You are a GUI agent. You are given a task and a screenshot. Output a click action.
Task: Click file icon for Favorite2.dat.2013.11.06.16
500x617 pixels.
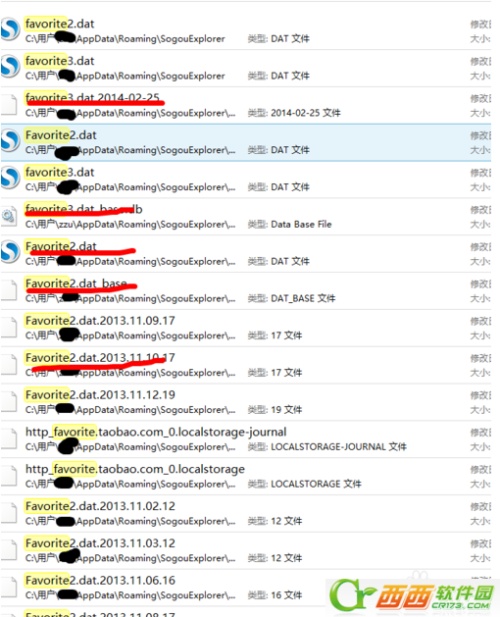[x=9, y=587]
